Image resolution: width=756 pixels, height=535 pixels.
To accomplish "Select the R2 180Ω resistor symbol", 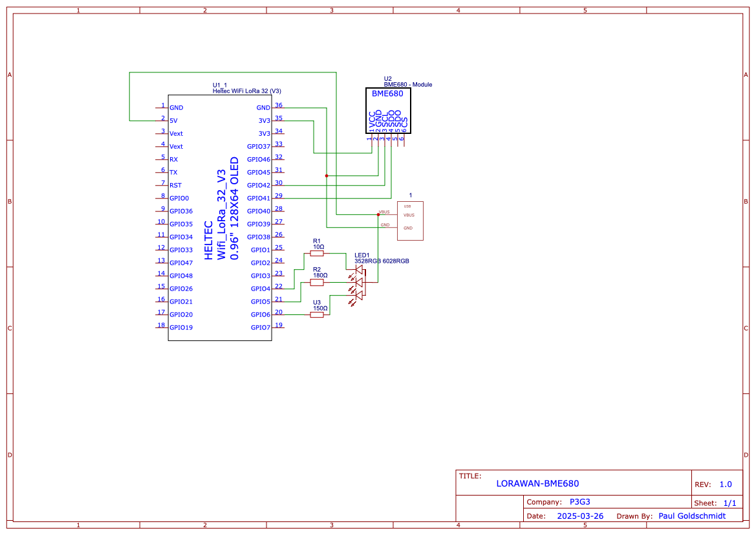I will [x=317, y=282].
